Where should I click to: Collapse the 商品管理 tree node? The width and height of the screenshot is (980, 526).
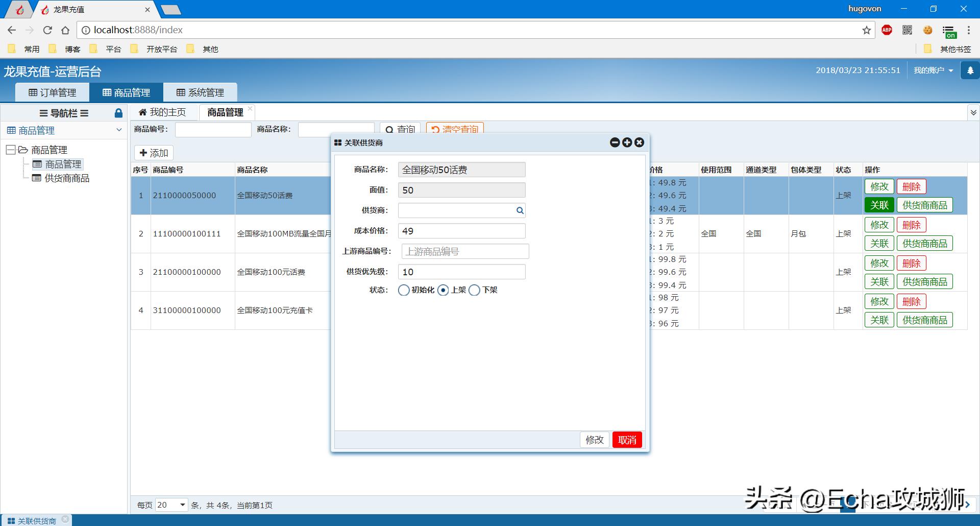(10, 150)
